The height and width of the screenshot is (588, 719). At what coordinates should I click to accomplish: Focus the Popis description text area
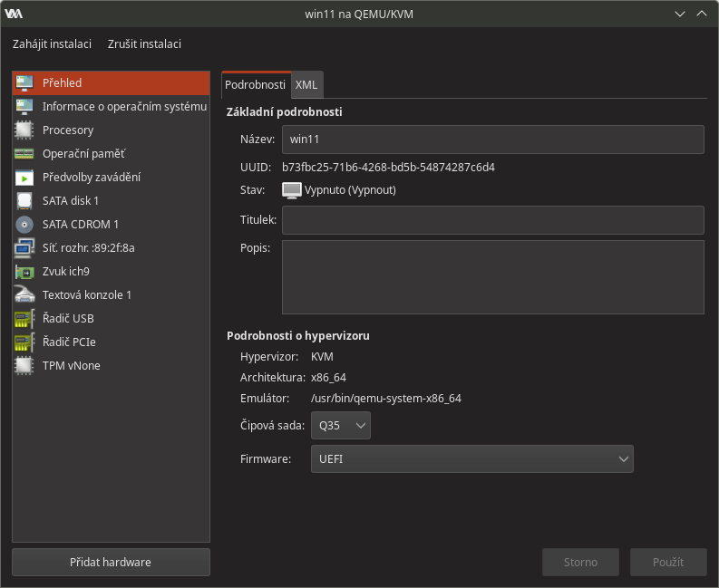[493, 277]
